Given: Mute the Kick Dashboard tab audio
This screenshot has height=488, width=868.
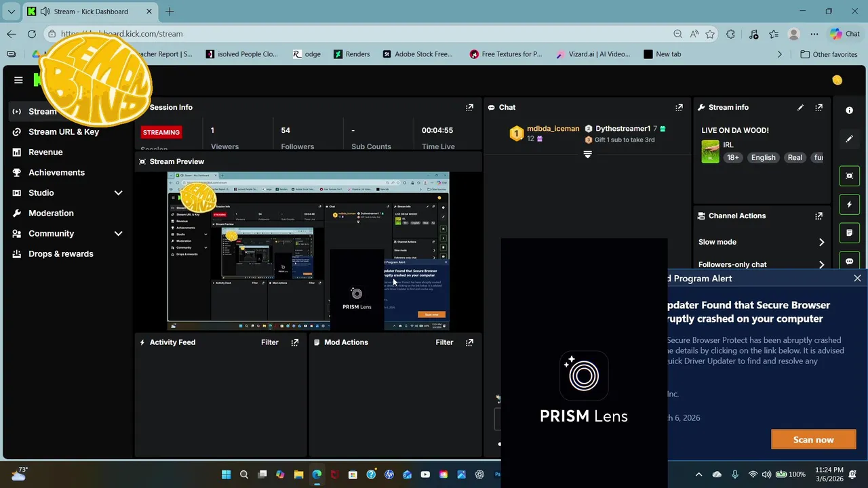Looking at the screenshot, I should (x=45, y=12).
